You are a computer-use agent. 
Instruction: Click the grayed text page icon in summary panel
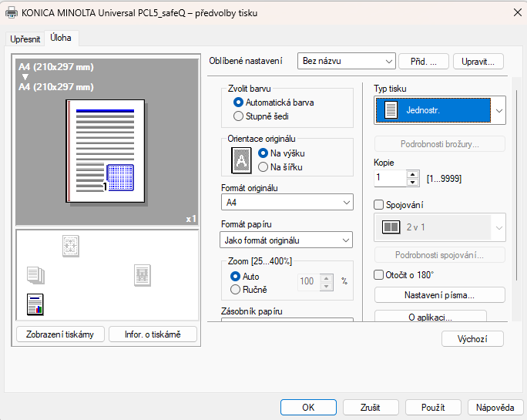click(142, 274)
